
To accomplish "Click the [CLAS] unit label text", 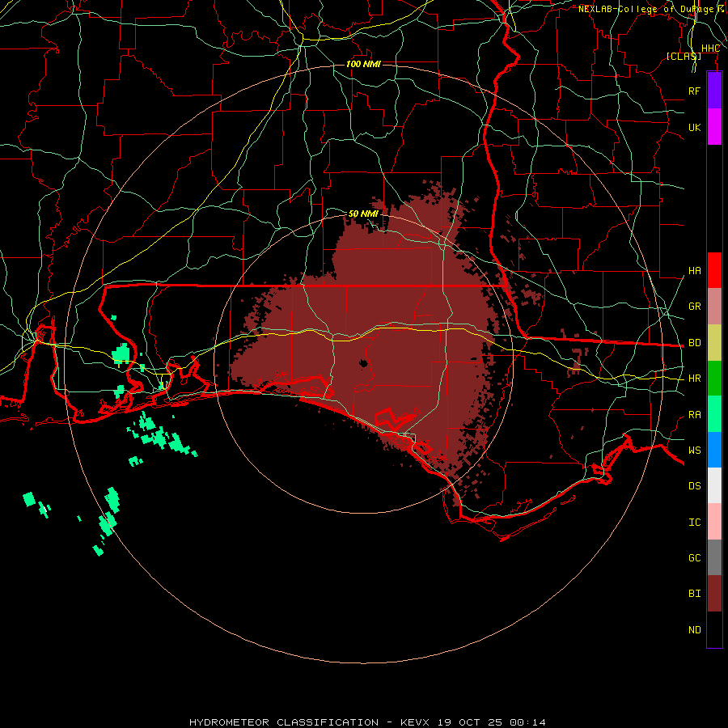I will click(684, 56).
